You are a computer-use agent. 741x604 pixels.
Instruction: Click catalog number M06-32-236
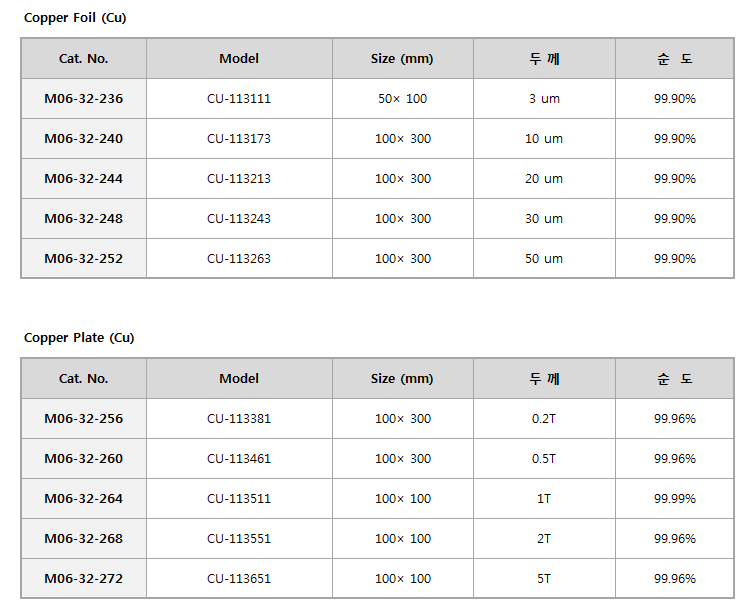click(84, 98)
